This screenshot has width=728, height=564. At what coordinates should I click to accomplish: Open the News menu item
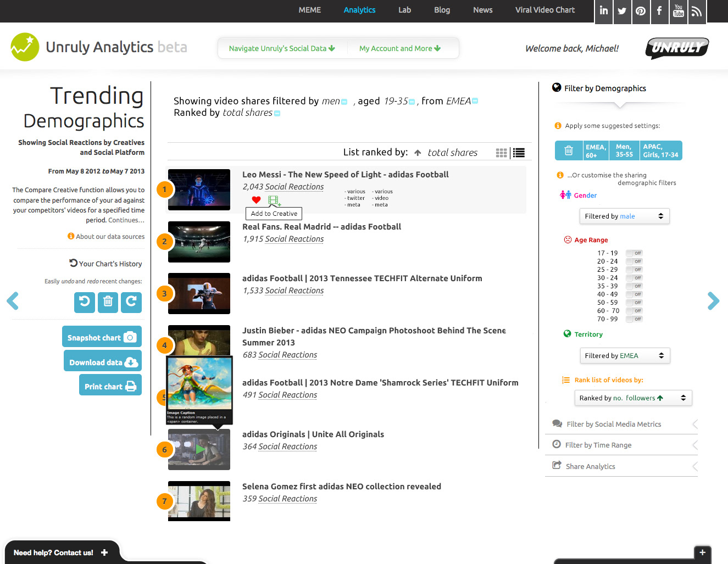pos(483,10)
